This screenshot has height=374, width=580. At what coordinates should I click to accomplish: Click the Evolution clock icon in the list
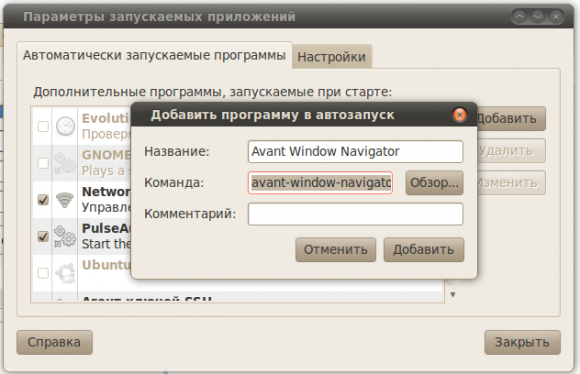coord(65,126)
